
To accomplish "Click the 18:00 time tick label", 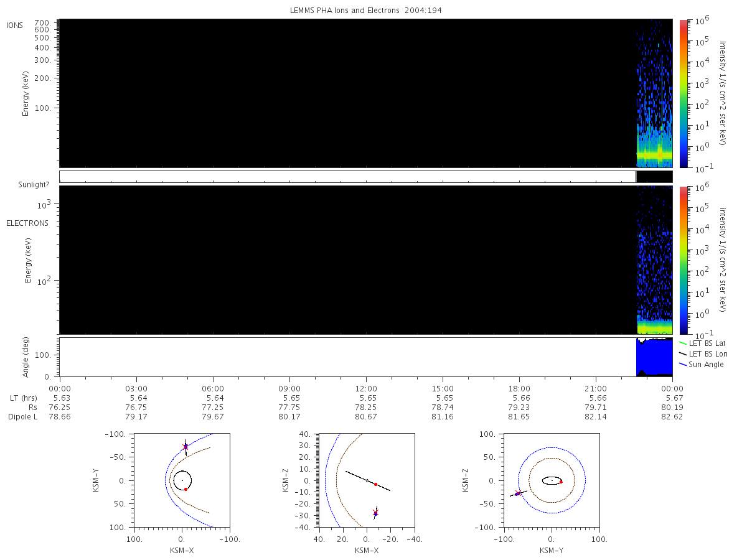I will coord(519,388).
